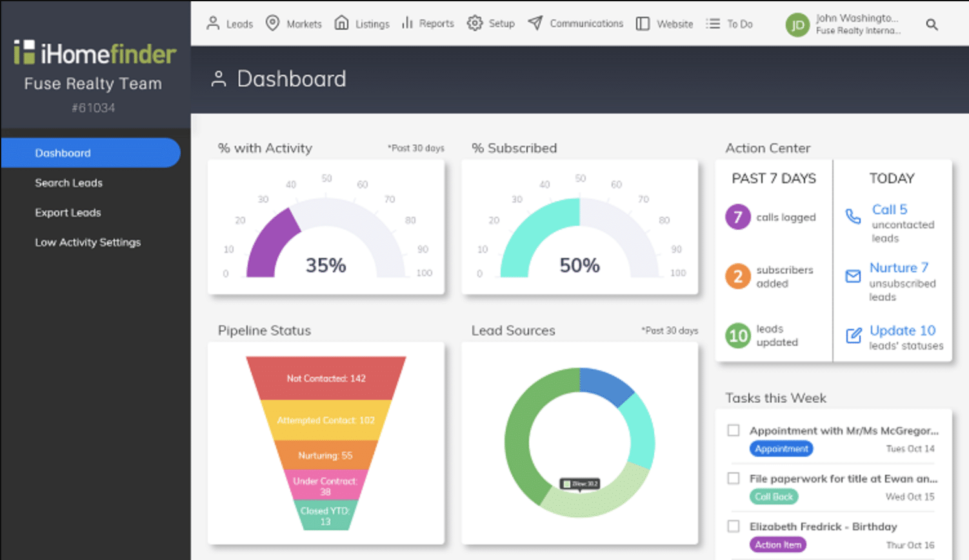Check the File paperwork for title task
Viewport: 969px width, 560px height.
click(734, 478)
